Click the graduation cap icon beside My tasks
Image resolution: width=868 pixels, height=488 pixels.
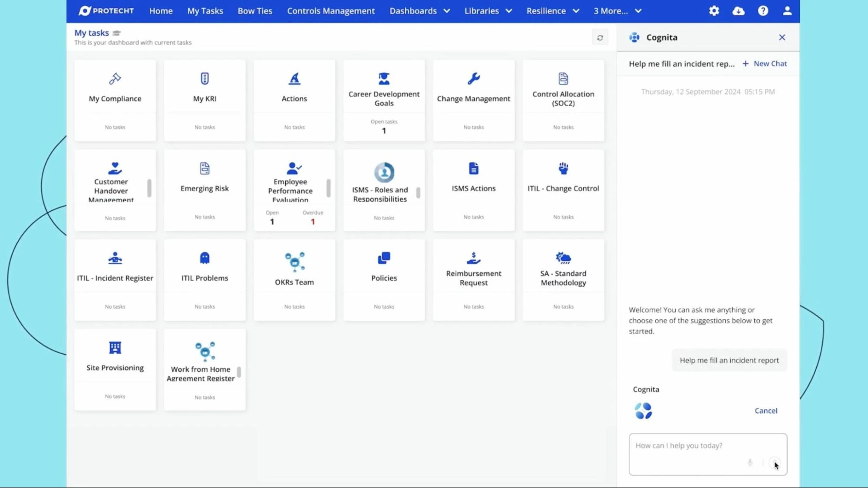click(116, 33)
